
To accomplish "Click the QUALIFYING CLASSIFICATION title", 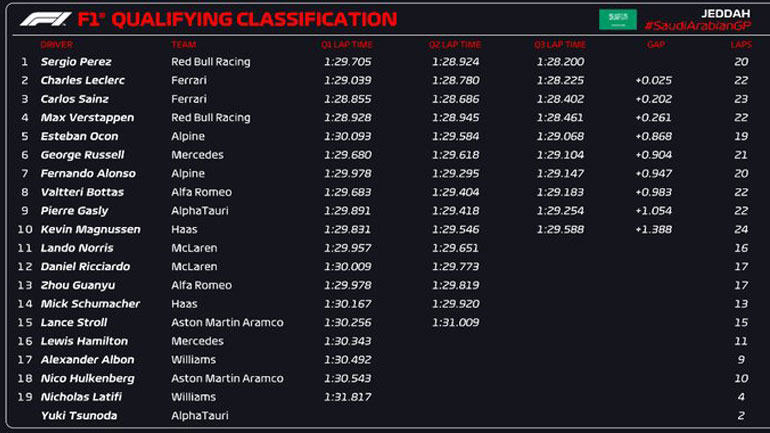I will tap(254, 19).
